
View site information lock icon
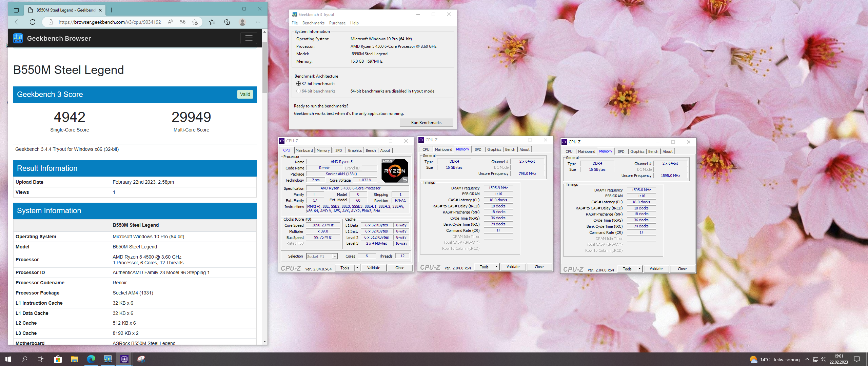point(51,22)
